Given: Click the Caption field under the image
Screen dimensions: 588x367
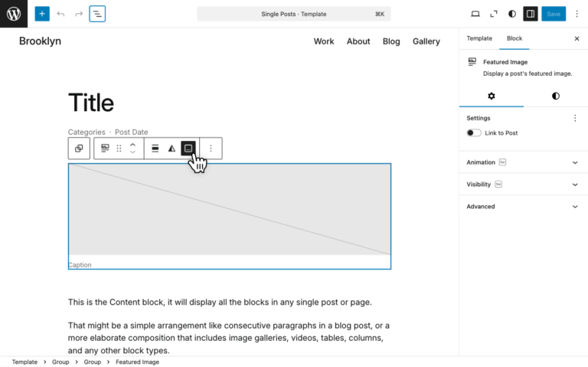Looking at the screenshot, I should [x=80, y=265].
